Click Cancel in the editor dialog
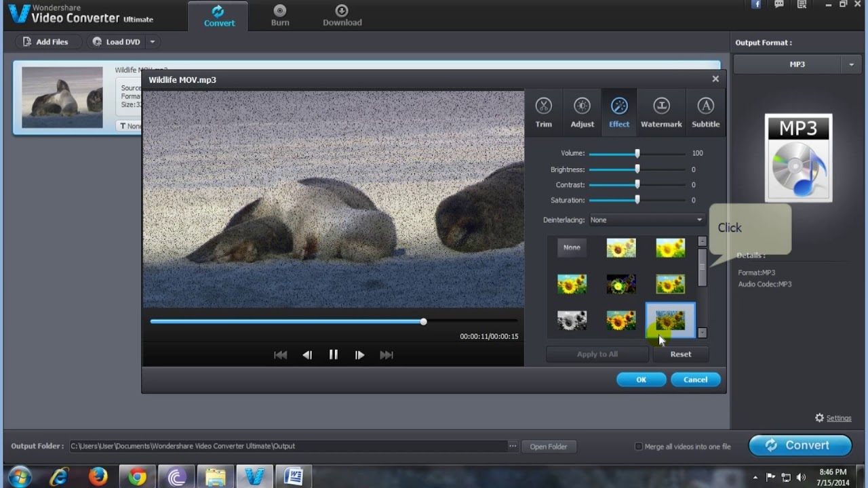The width and height of the screenshot is (868, 488). point(695,380)
